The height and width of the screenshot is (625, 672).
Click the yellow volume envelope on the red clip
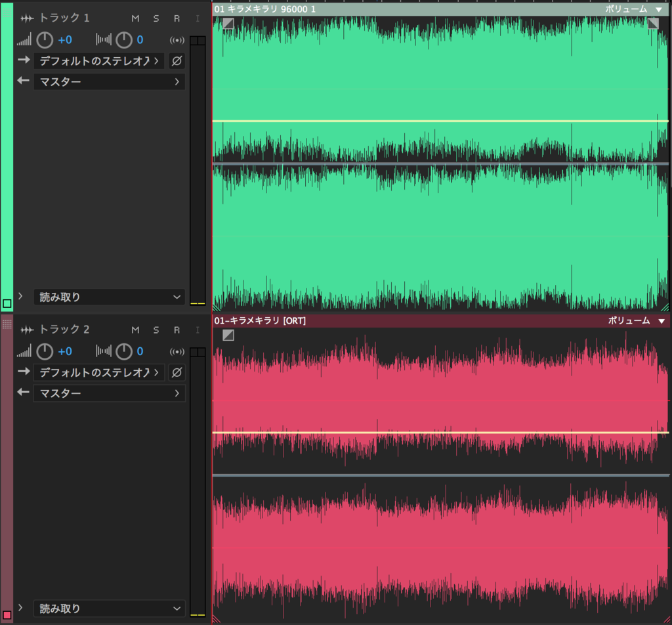(441, 433)
